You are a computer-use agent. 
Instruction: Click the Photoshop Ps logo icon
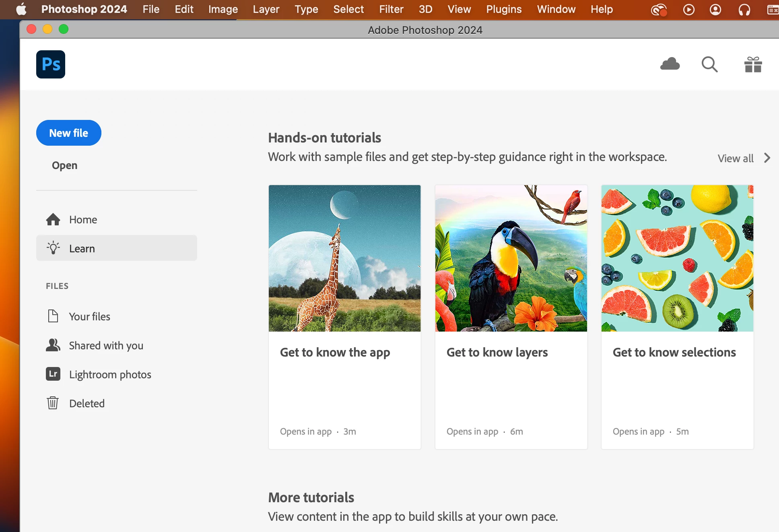51,64
